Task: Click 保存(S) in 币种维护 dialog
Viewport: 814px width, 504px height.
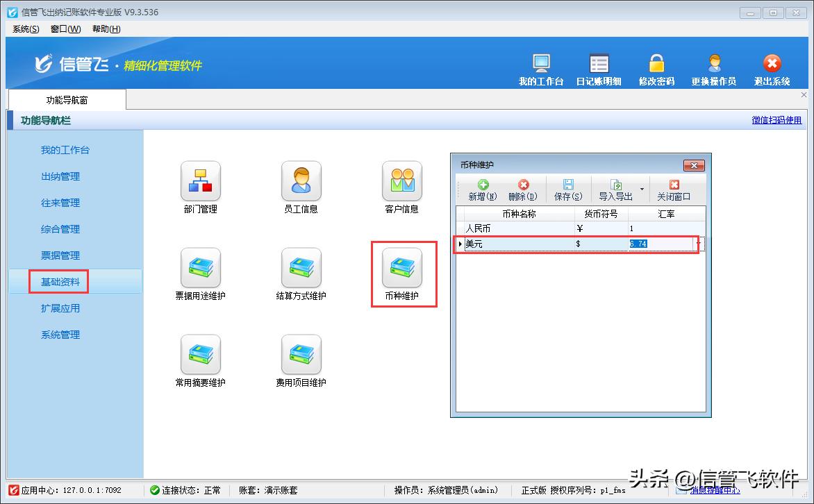Action: [x=568, y=190]
